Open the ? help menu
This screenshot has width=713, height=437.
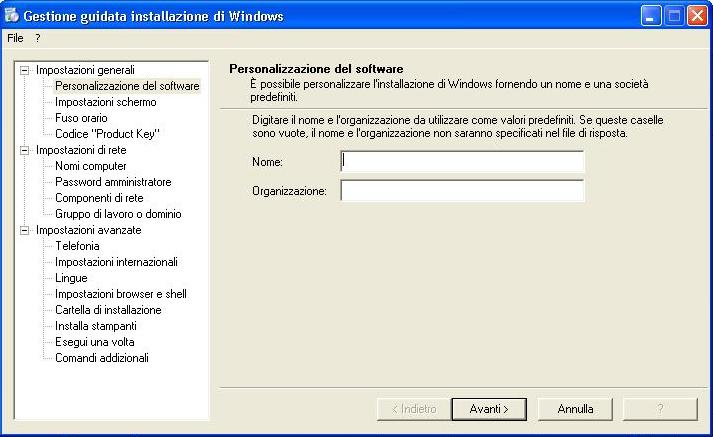tap(38, 38)
